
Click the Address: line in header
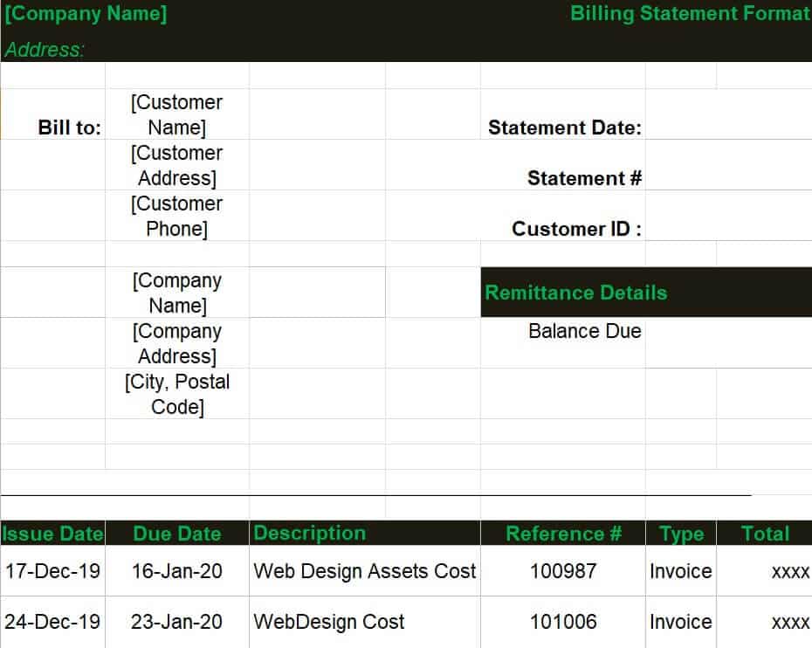(45, 50)
